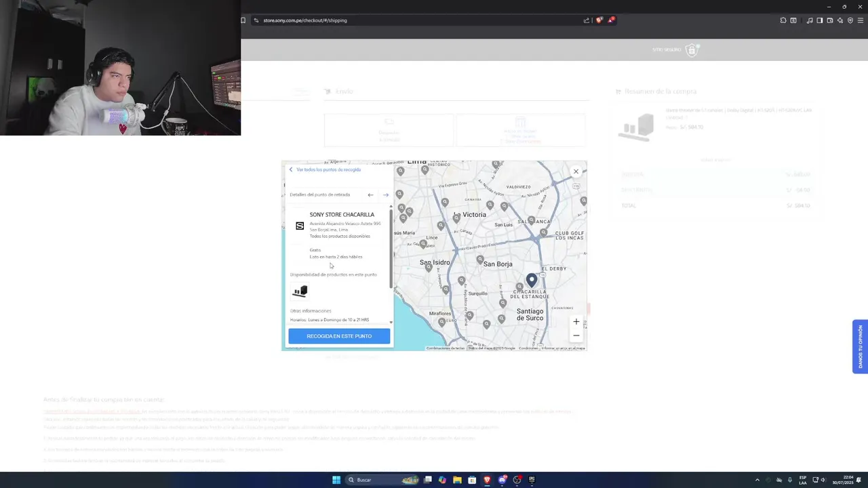Show previous pickup point with left arrow
The width and height of the screenshot is (868, 488).
tap(370, 195)
